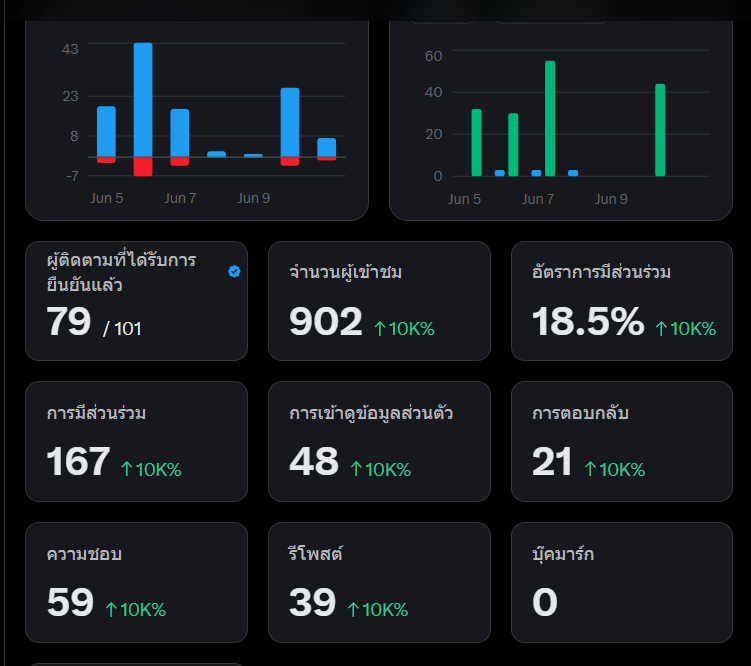The height and width of the screenshot is (666, 751).
Task: Click the Jun 9 label under the right chart
Action: [611, 199]
